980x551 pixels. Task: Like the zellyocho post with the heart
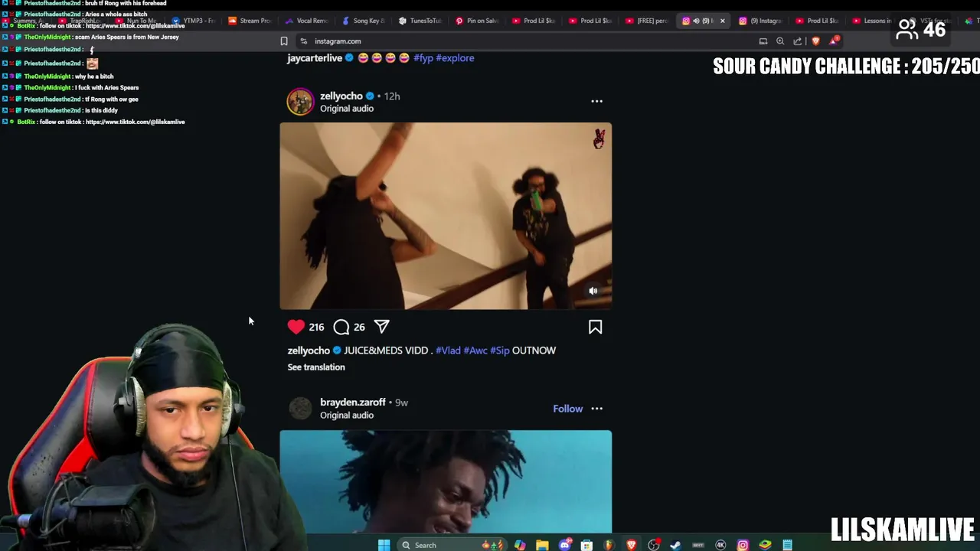coord(296,327)
